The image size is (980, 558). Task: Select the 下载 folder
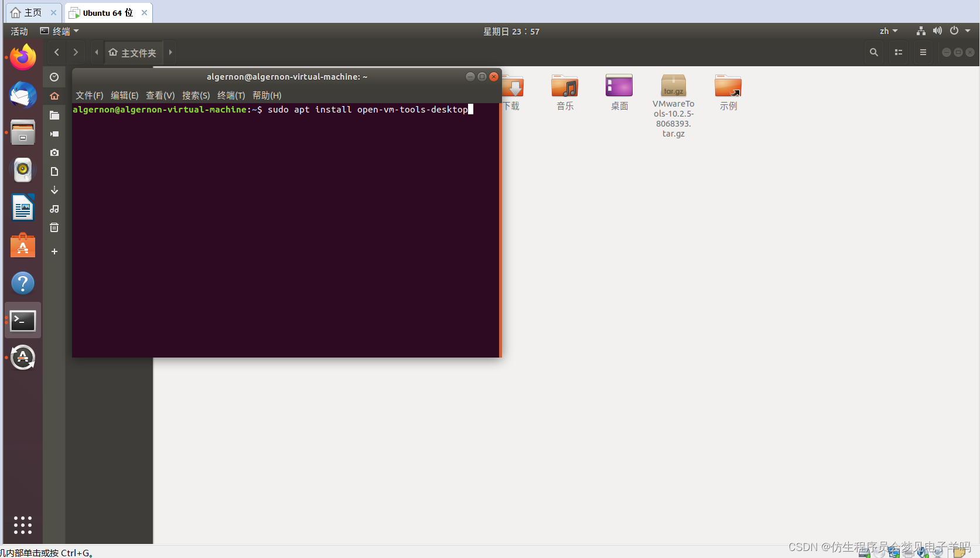click(512, 93)
